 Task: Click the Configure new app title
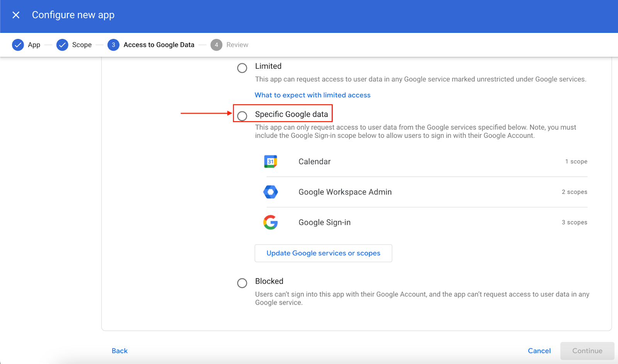73,15
